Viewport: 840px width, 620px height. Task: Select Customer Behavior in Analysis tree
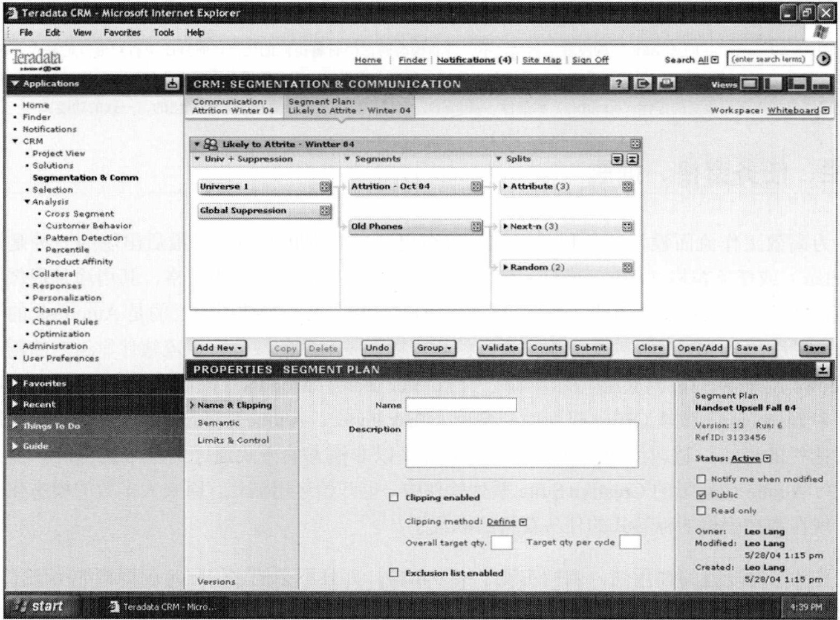[88, 225]
